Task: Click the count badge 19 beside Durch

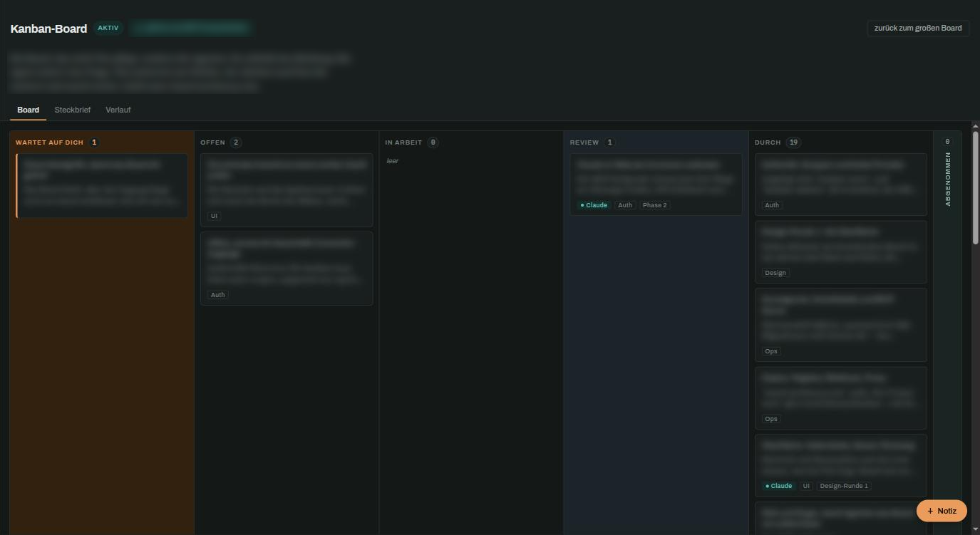Action: [x=793, y=142]
